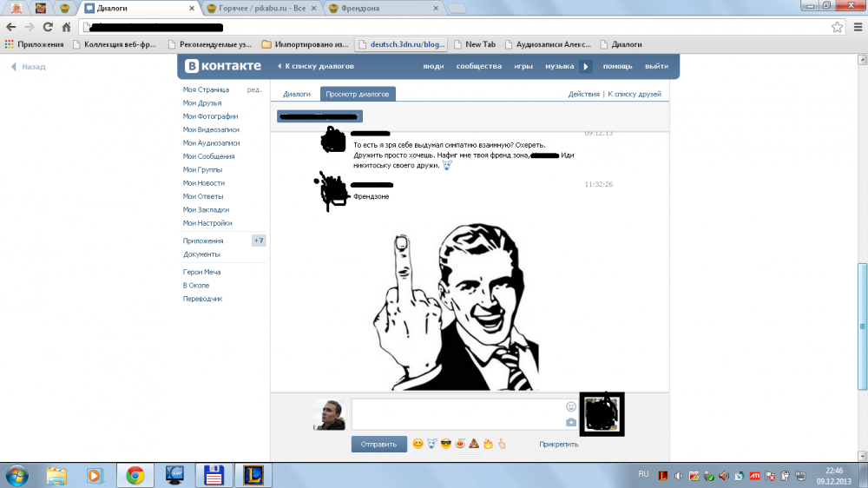
Task: Bookmark this page with the star icon
Action: pyautogui.click(x=837, y=27)
